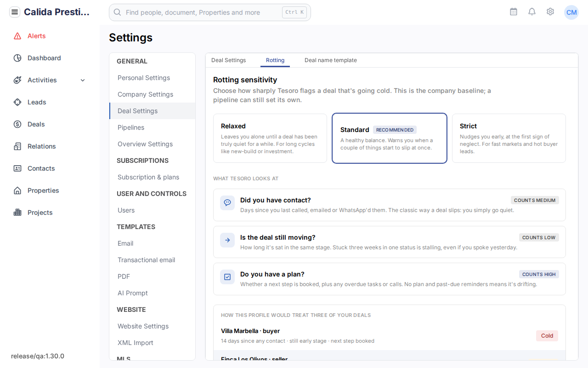Go to Pipelines settings

point(153,127)
